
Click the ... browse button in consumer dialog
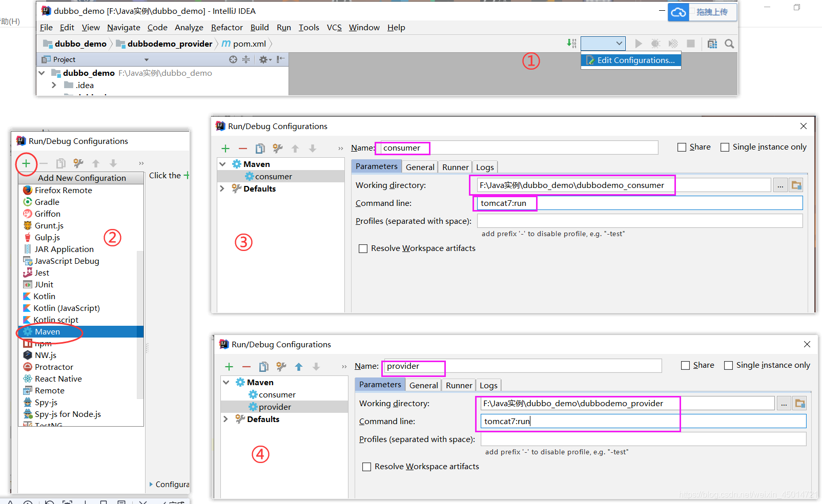pos(780,185)
